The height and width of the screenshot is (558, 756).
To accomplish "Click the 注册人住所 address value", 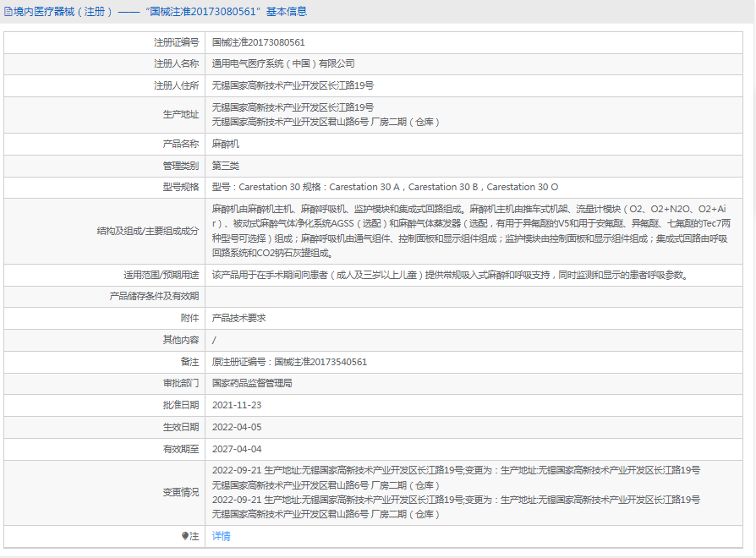I will click(x=293, y=85).
